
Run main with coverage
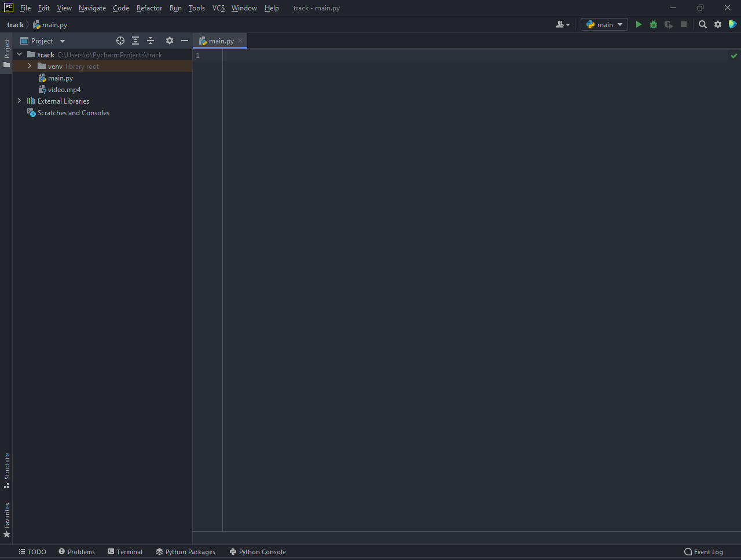pos(668,24)
